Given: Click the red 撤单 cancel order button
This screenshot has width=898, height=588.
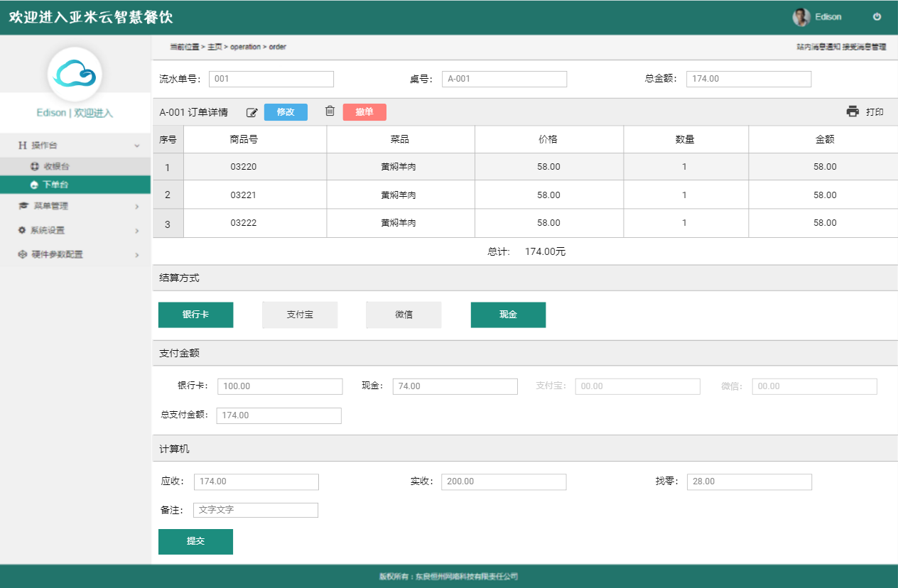Looking at the screenshot, I should click(x=364, y=112).
